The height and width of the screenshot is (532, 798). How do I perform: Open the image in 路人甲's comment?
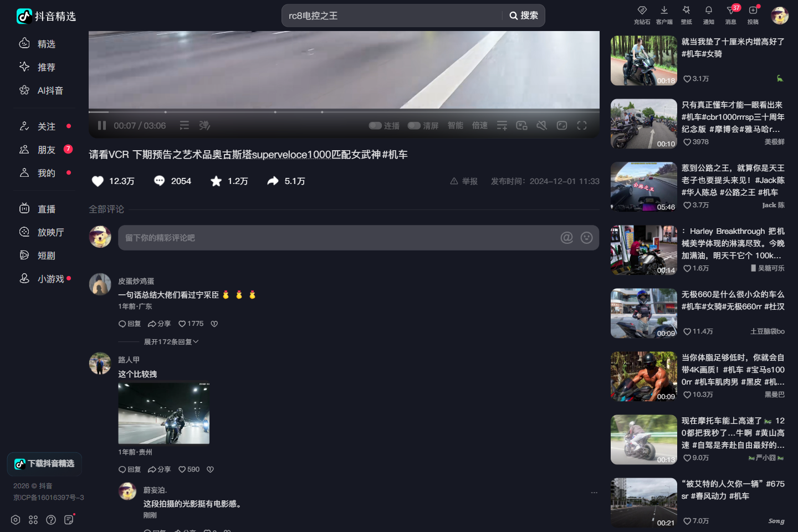pyautogui.click(x=164, y=413)
